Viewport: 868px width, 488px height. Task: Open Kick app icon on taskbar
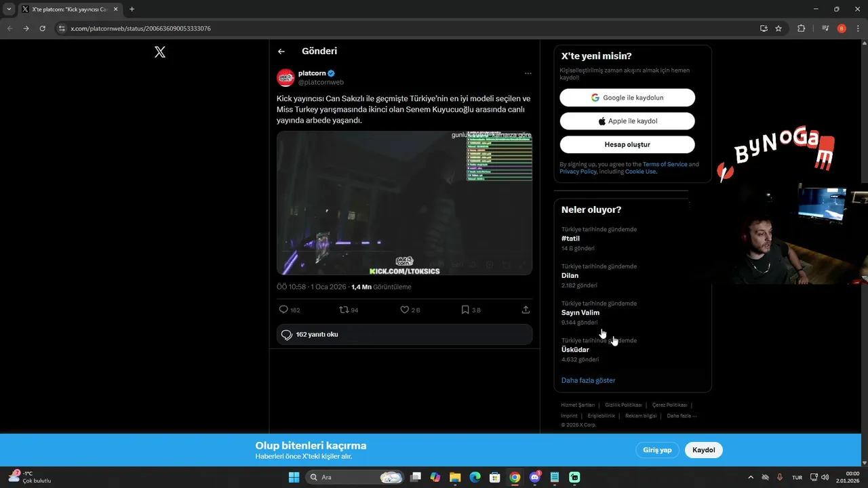click(x=574, y=477)
